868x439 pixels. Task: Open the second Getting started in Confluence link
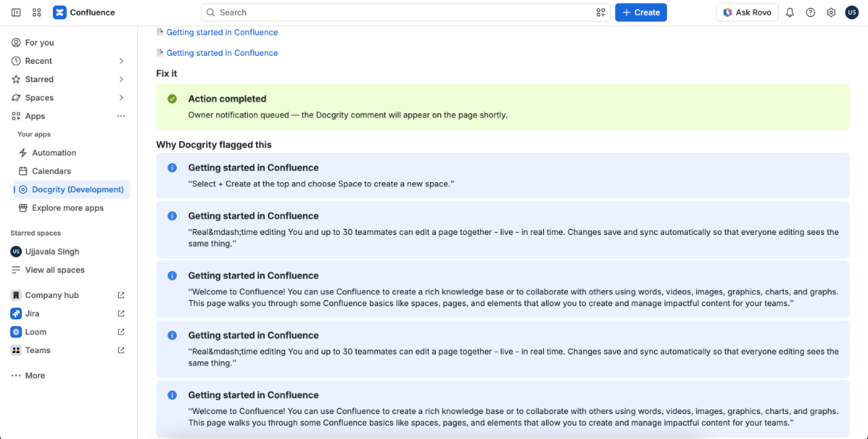coord(222,53)
